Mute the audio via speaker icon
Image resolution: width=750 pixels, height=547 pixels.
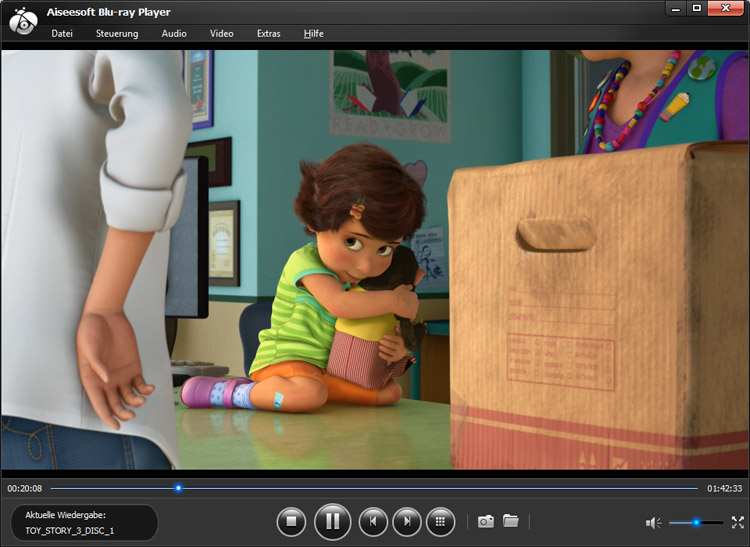[x=653, y=522]
